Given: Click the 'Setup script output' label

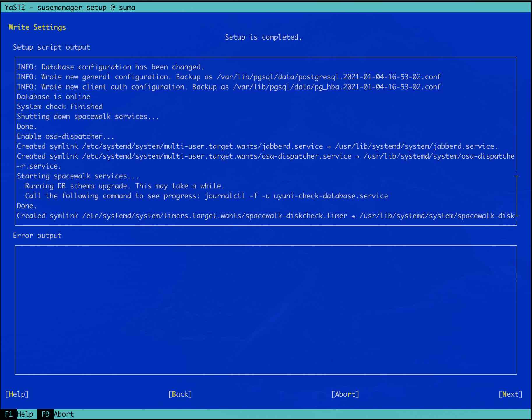Looking at the screenshot, I should [52, 47].
